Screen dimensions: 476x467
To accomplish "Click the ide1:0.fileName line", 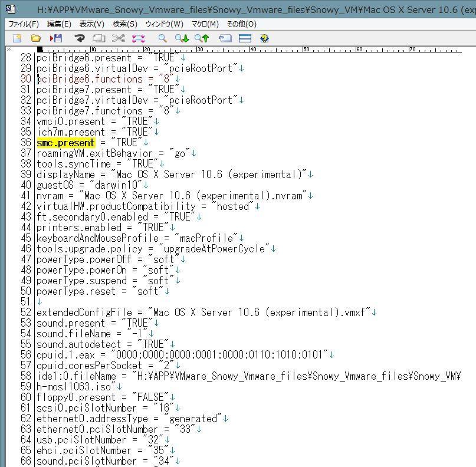I will (x=249, y=376).
